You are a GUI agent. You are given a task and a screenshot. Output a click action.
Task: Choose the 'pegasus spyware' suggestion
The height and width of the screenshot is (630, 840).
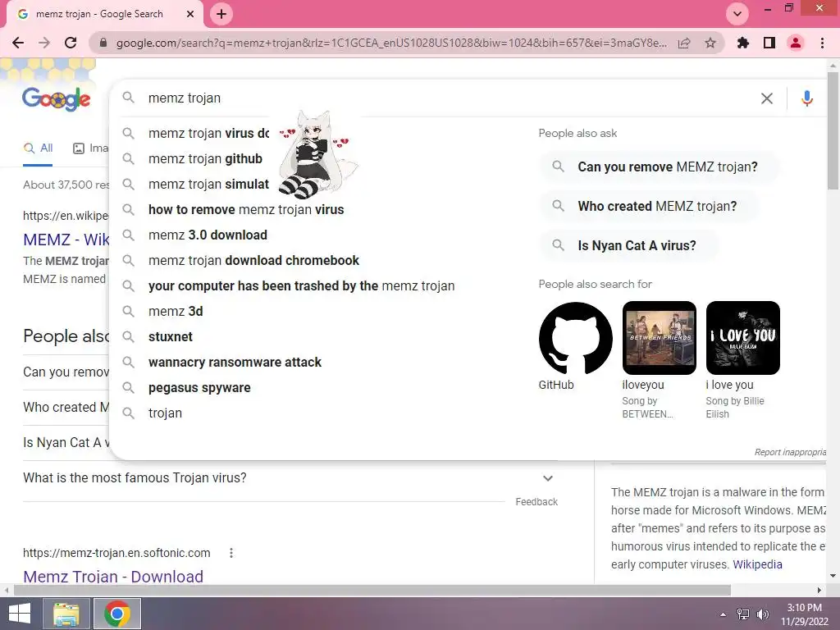coord(199,388)
